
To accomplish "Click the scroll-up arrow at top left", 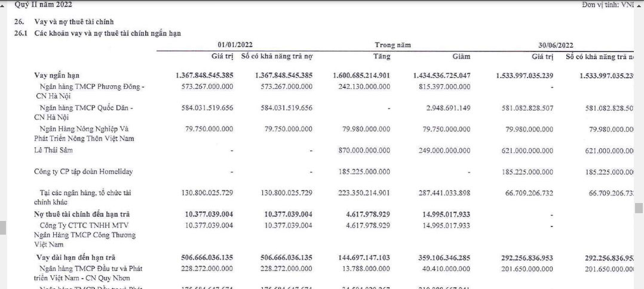I will click(x=4, y=4).
